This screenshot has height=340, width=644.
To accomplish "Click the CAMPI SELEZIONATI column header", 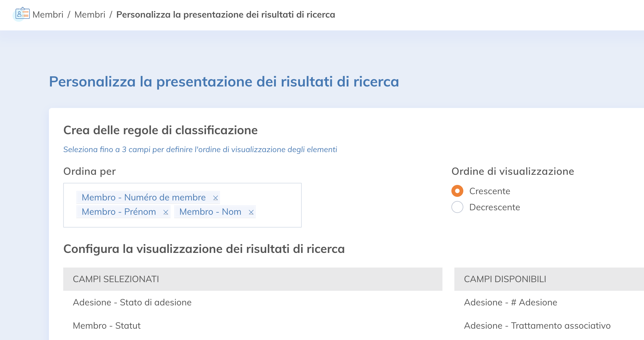I will pos(116,279).
